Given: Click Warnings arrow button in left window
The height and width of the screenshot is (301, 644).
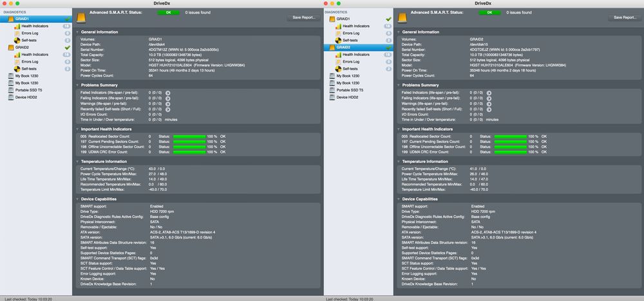Looking at the screenshot, I should (x=168, y=104).
